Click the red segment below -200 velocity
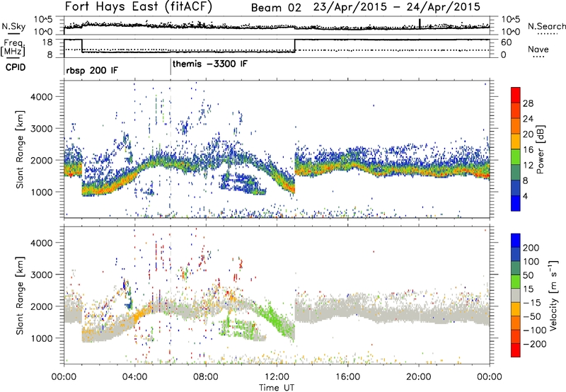The width and height of the screenshot is (566, 392). tap(516, 350)
